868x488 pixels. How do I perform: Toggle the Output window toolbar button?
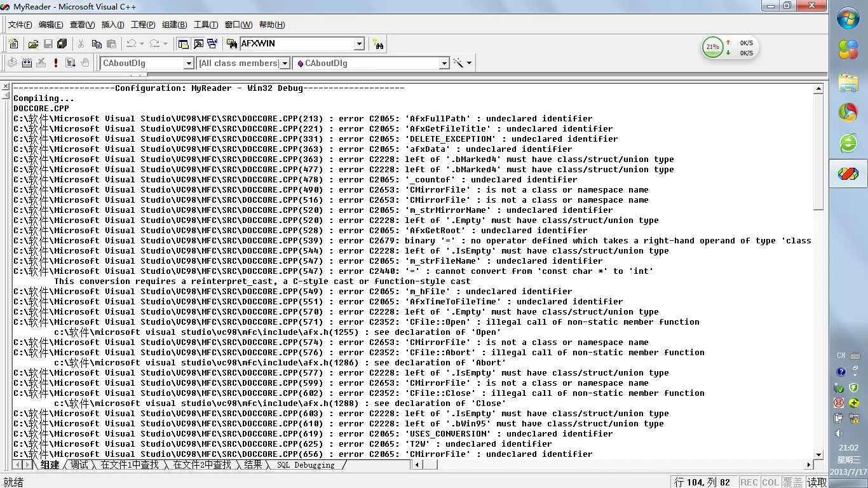point(198,44)
